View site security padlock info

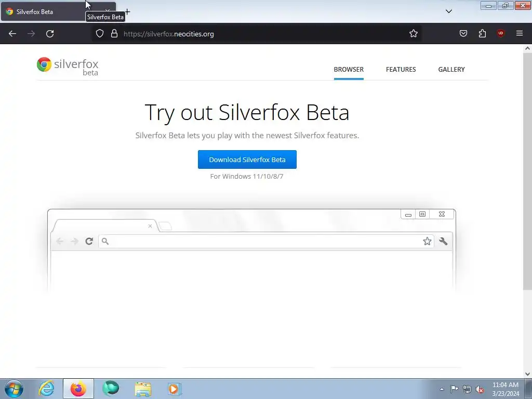tap(114, 34)
